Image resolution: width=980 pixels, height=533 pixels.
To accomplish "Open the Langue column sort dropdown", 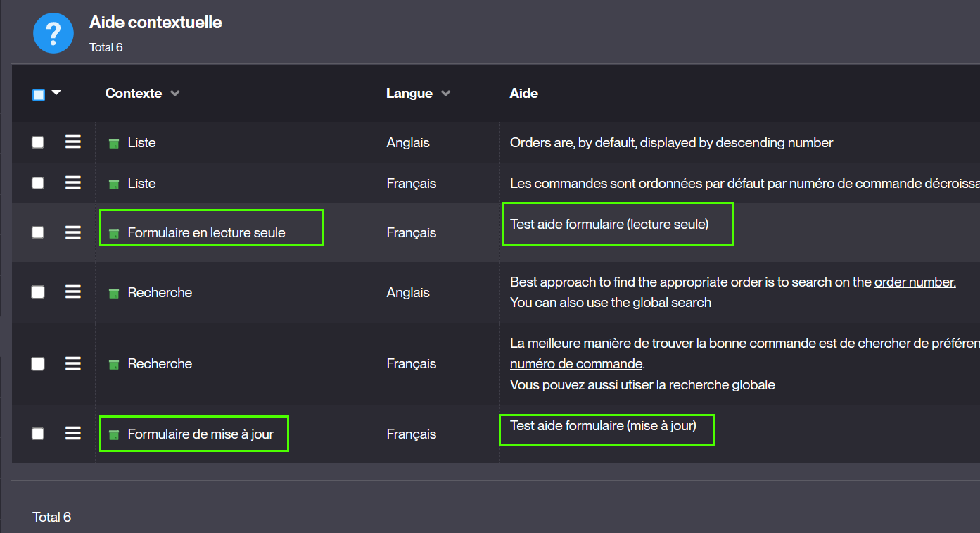I will coord(445,94).
